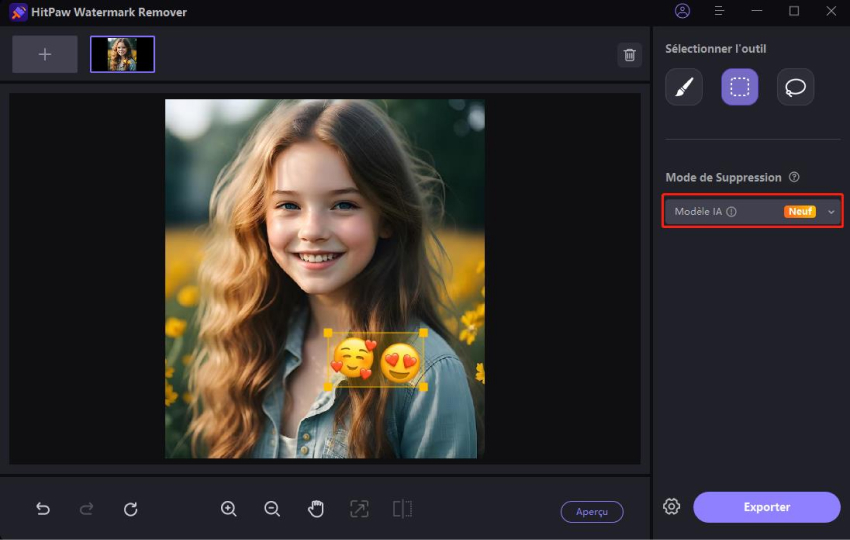Add a new image with plus button

coord(45,54)
